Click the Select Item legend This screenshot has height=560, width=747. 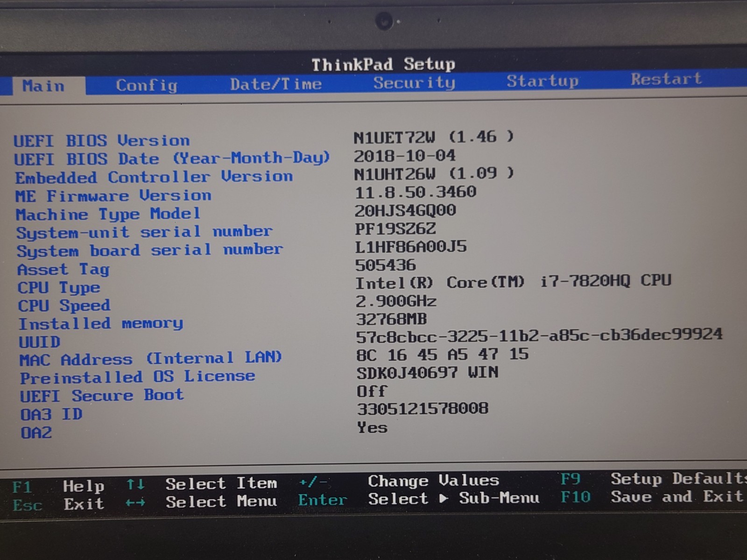pyautogui.click(x=221, y=483)
